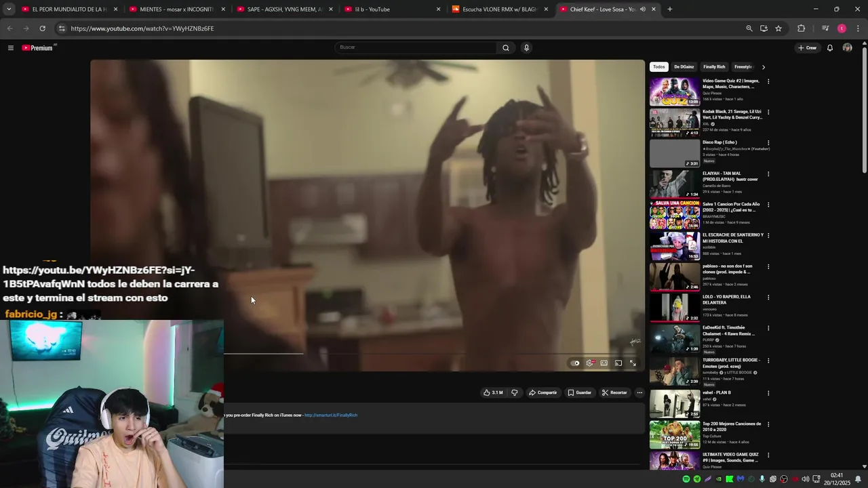Click Recortar clip button

pos(614,392)
